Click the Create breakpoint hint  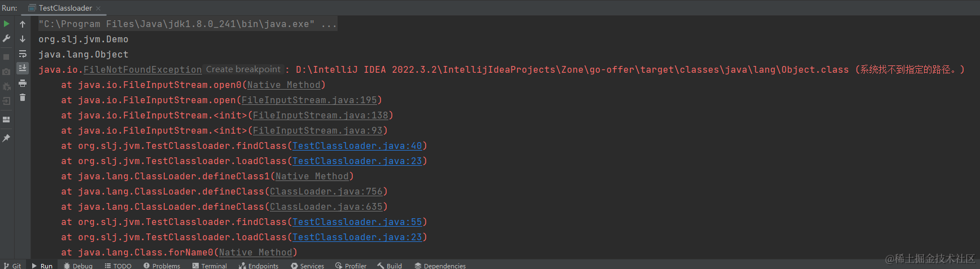click(x=243, y=69)
